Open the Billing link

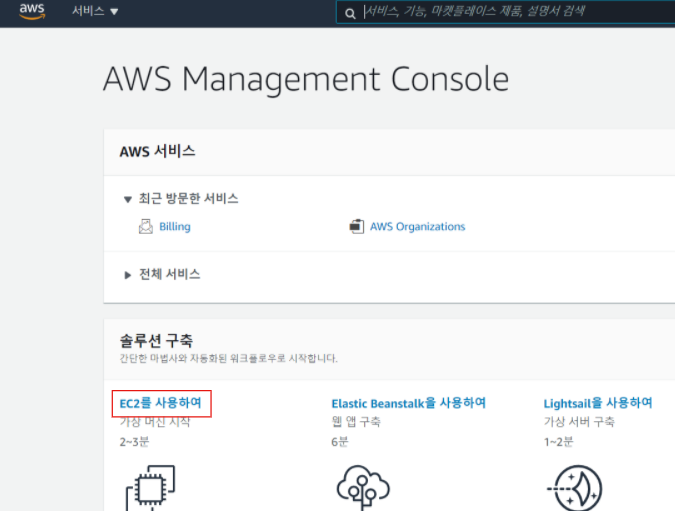tap(175, 226)
